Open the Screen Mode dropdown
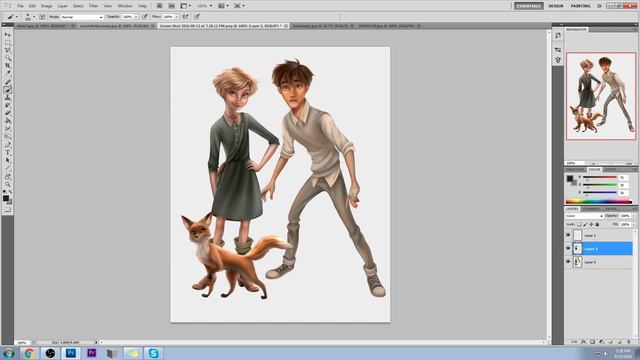The height and width of the screenshot is (360, 640). [x=239, y=6]
